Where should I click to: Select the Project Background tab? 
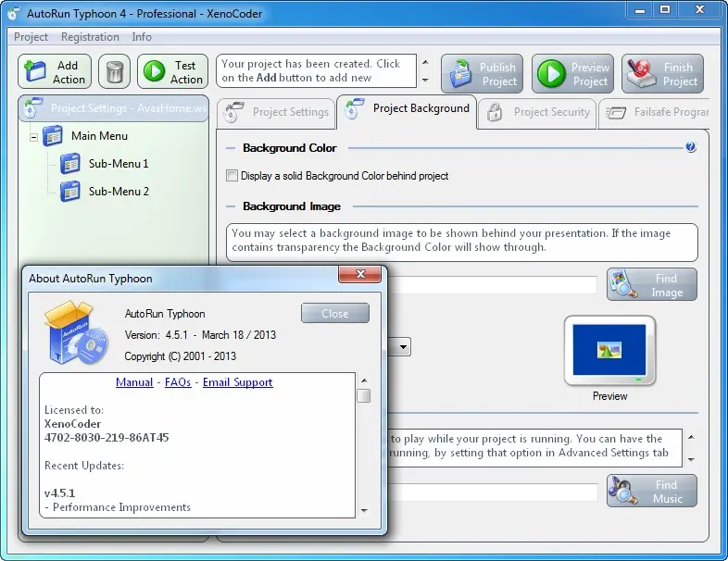point(407,111)
